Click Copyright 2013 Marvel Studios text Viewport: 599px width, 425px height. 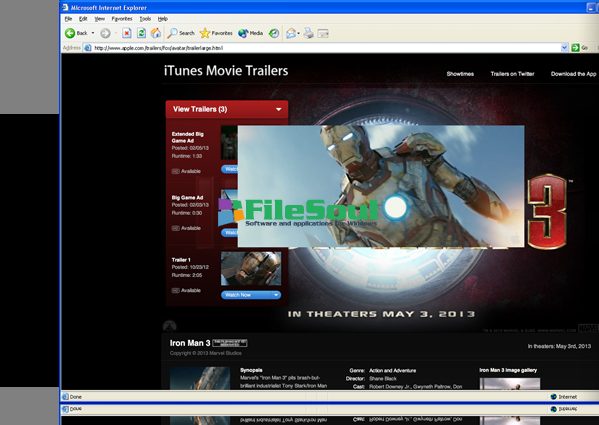click(x=206, y=353)
